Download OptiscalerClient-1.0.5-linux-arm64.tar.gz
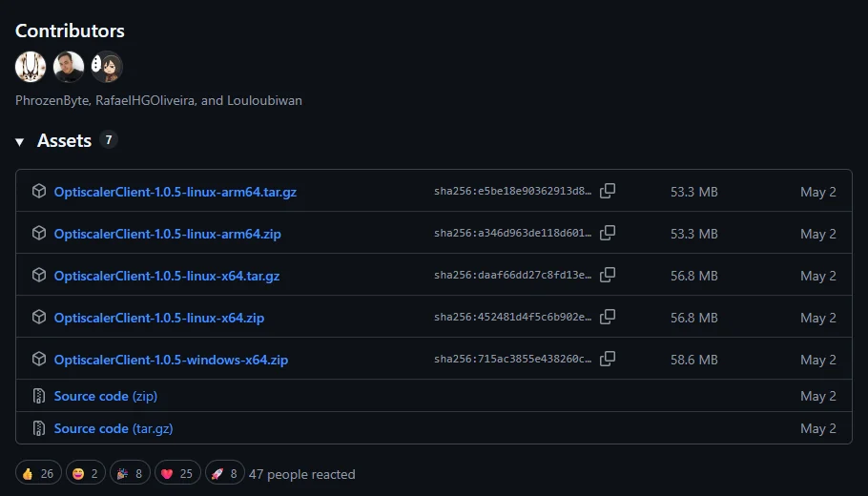The height and width of the screenshot is (496, 868). tap(175, 192)
